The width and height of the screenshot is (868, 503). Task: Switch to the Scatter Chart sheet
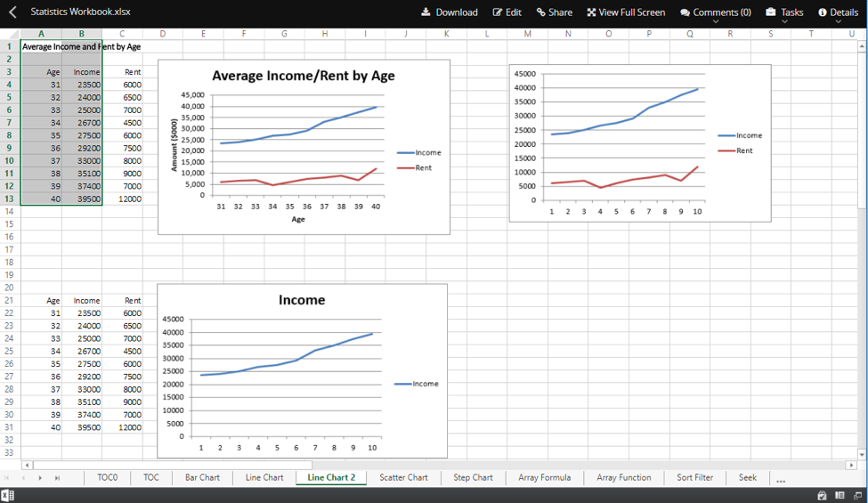[403, 477]
